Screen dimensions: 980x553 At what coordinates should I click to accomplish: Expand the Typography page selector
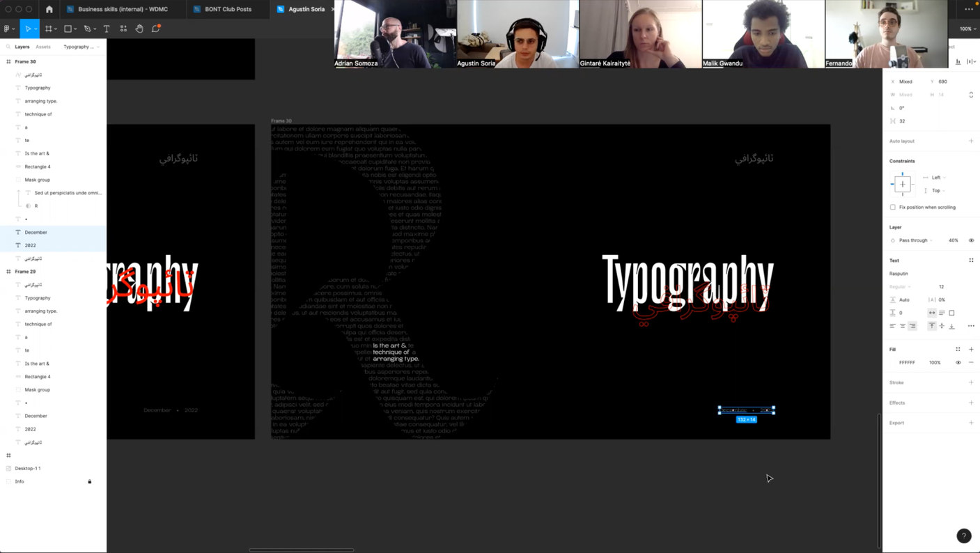[81, 47]
